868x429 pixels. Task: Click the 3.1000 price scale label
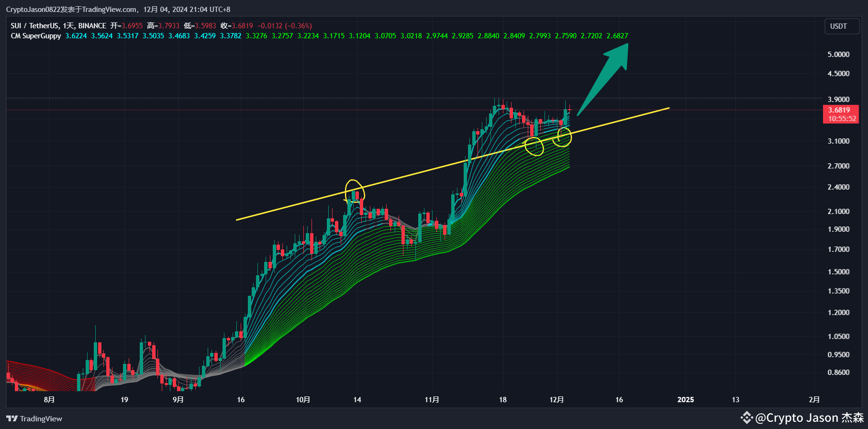pyautogui.click(x=838, y=141)
